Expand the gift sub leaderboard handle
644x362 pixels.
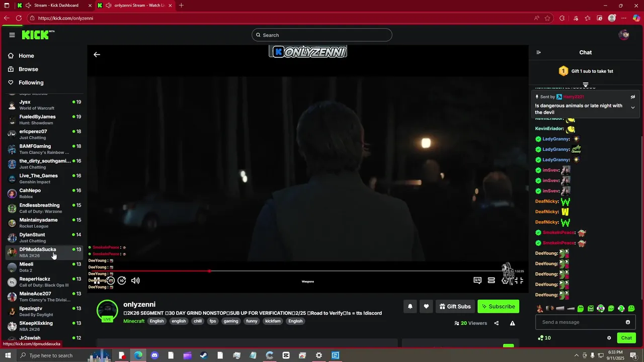pos(586,85)
